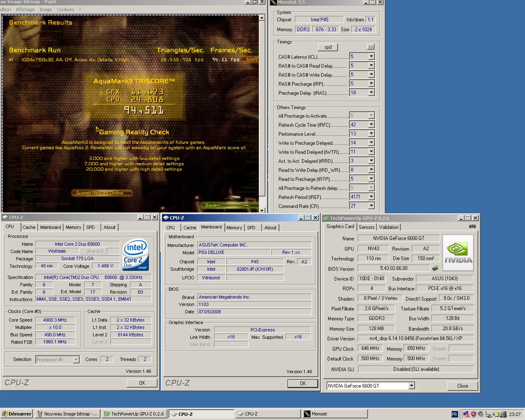Open the Image menu in Paint
The image size is (525, 420).
(46, 9)
